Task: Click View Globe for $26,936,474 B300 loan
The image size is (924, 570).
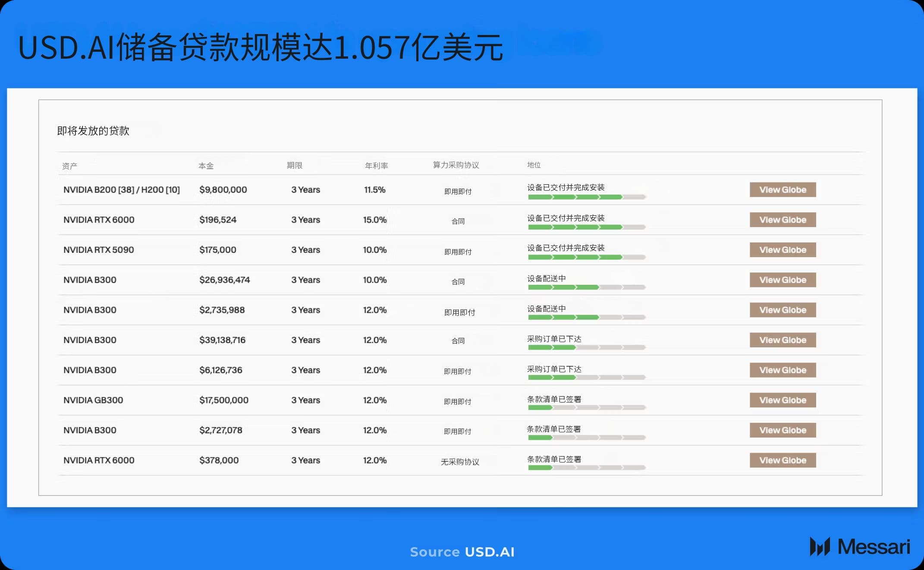Action: click(783, 280)
